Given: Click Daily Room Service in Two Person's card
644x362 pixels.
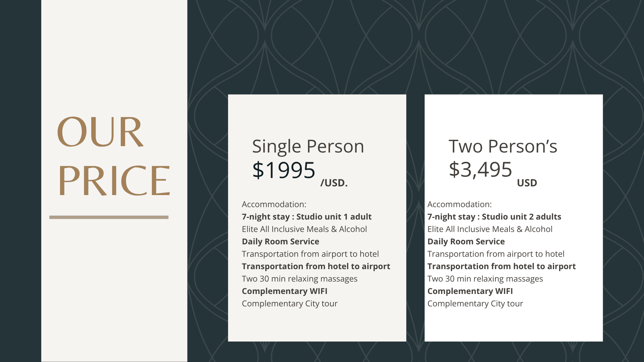Looking at the screenshot, I should coord(466,242).
